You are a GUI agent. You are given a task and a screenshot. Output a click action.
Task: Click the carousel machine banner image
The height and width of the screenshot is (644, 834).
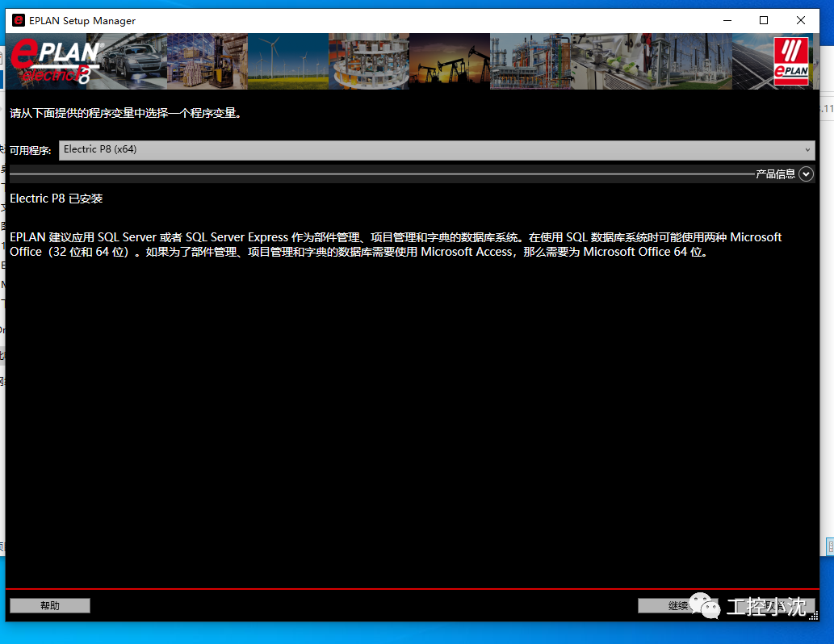pyautogui.click(x=368, y=61)
